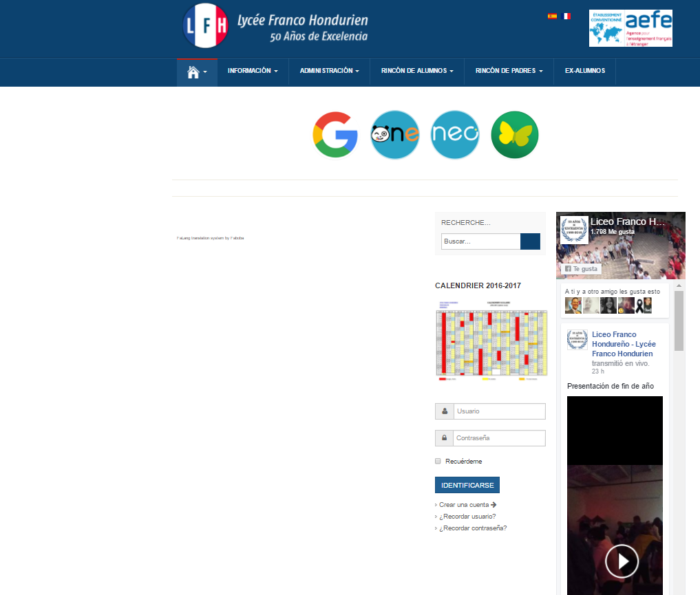The width and height of the screenshot is (700, 595).
Task: Click the 23 h post timestamp
Action: click(597, 371)
